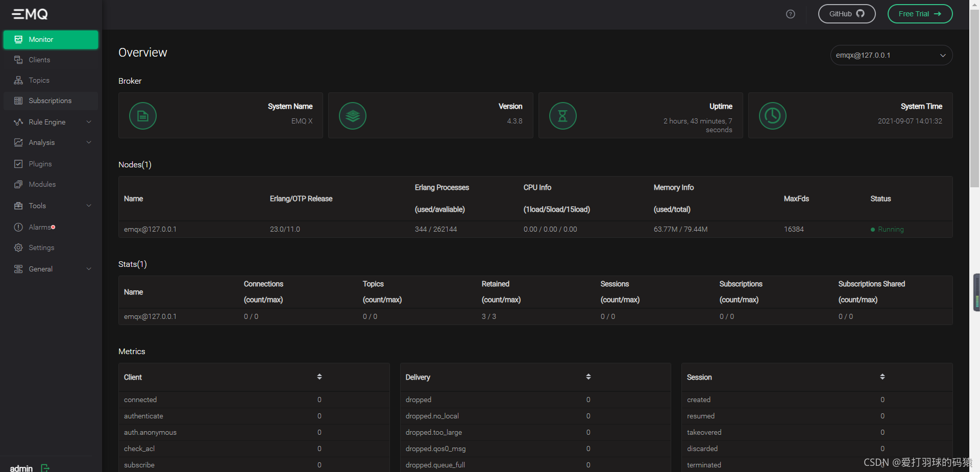Click the Version layers icon
980x472 pixels.
353,116
